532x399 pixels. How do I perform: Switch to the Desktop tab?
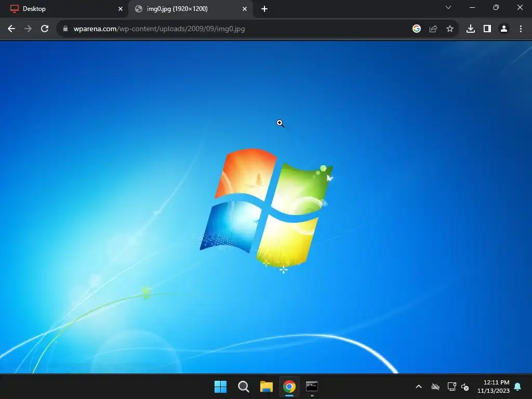64,9
